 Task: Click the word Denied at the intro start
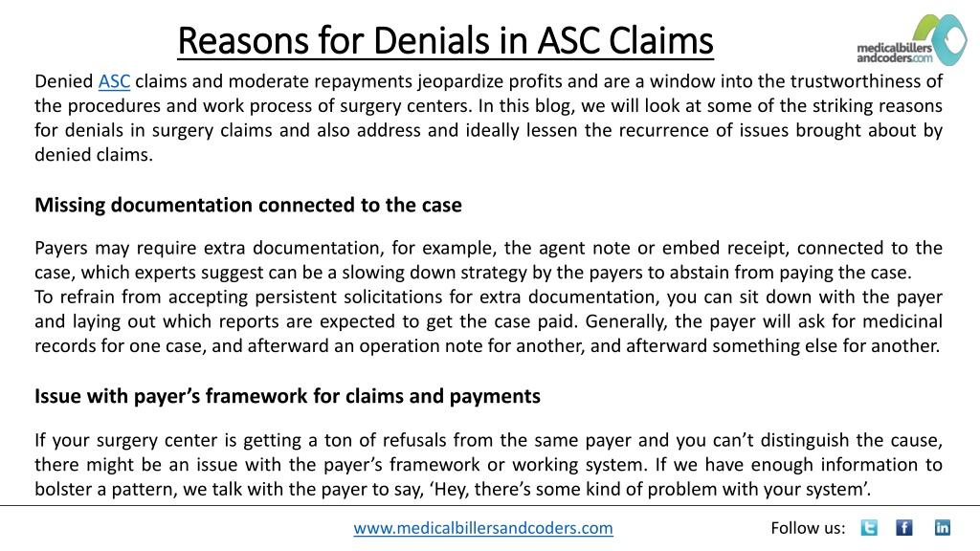click(64, 81)
